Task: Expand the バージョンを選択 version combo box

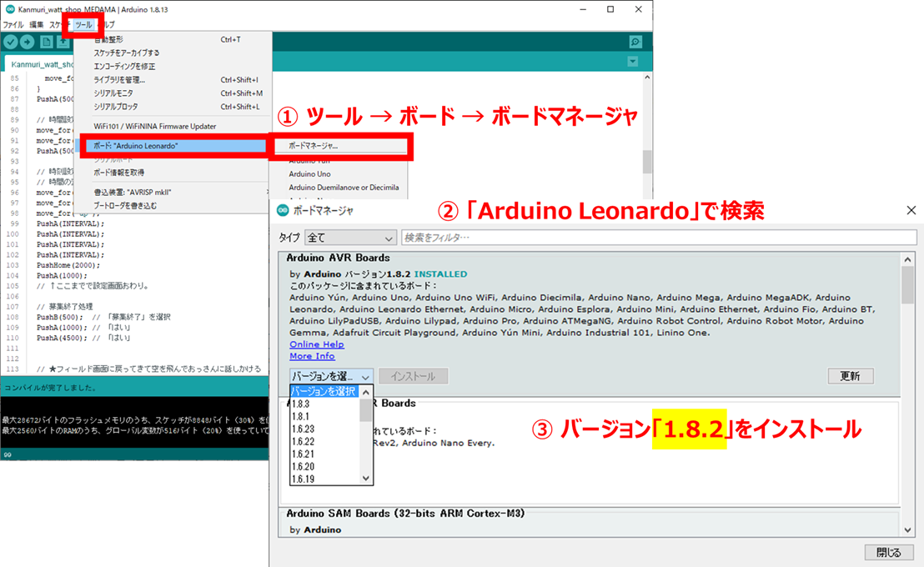Action: pyautogui.click(x=331, y=376)
